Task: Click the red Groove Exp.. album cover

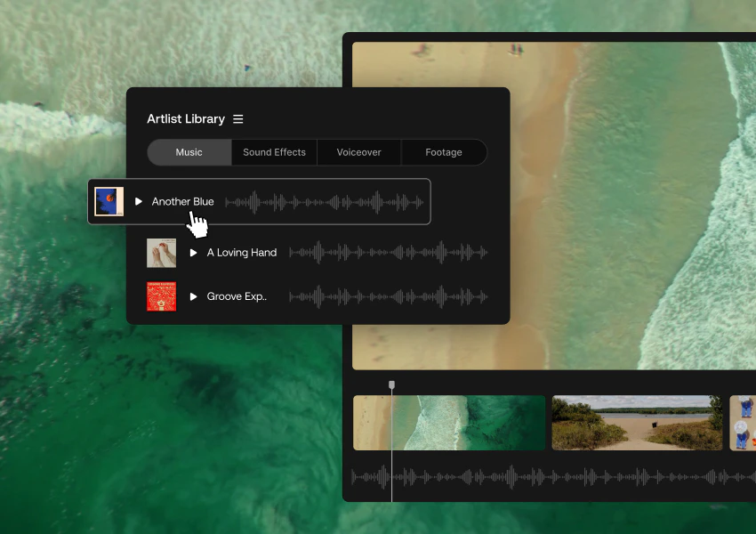Action: 162,296
